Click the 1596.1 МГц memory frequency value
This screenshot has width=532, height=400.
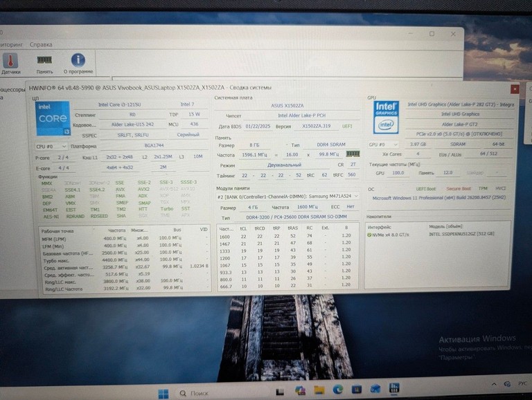click(254, 154)
